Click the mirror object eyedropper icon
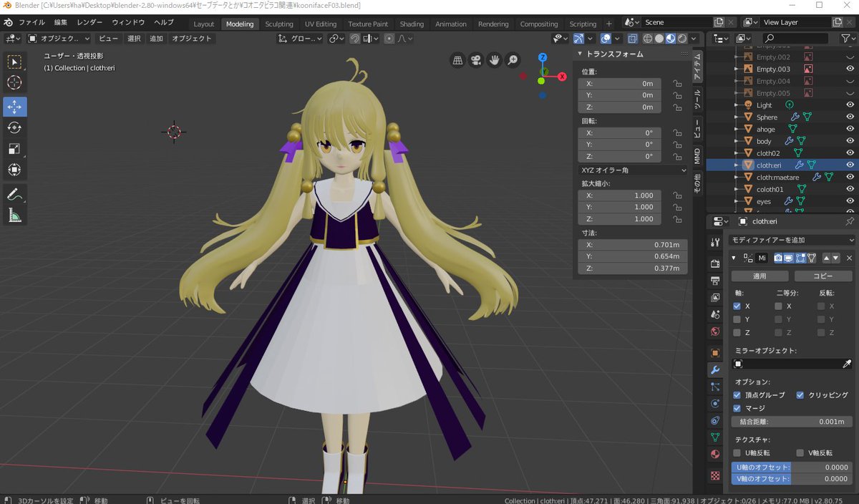This screenshot has width=859, height=504. point(847,364)
